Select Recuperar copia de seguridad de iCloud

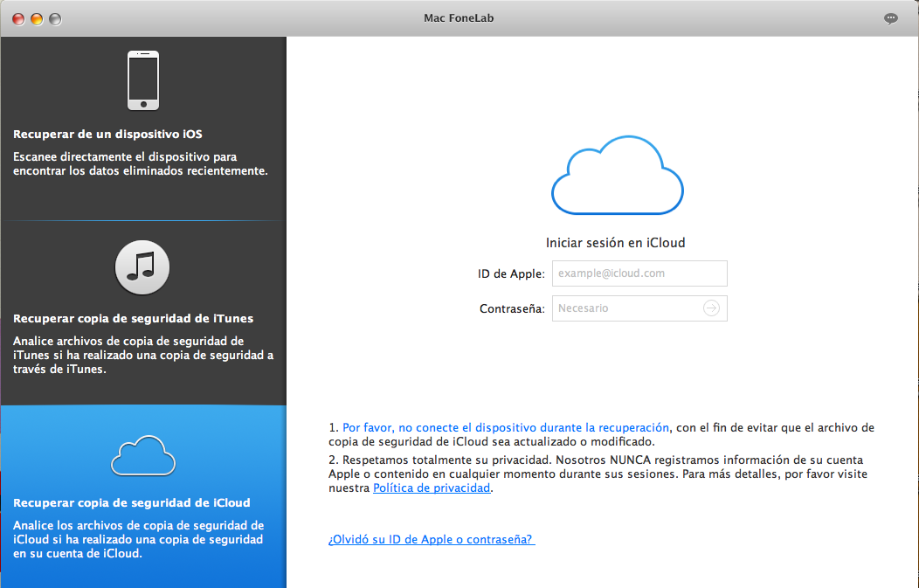pyautogui.click(x=143, y=496)
